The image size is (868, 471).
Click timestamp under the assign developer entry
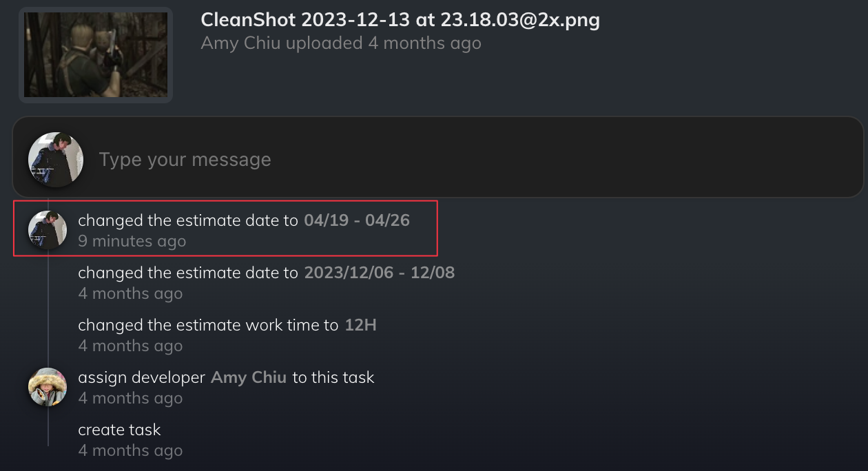point(130,398)
